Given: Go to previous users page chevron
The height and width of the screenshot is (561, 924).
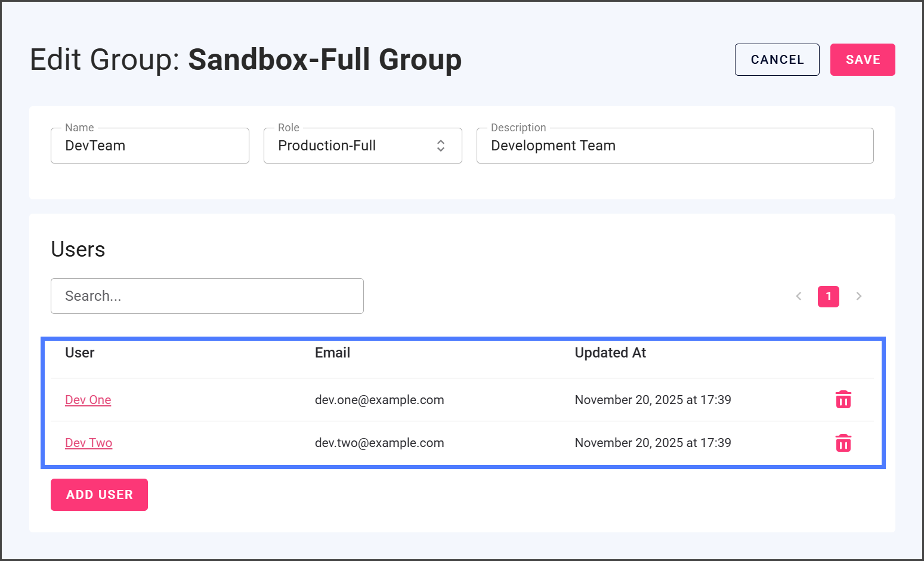Looking at the screenshot, I should pos(799,296).
